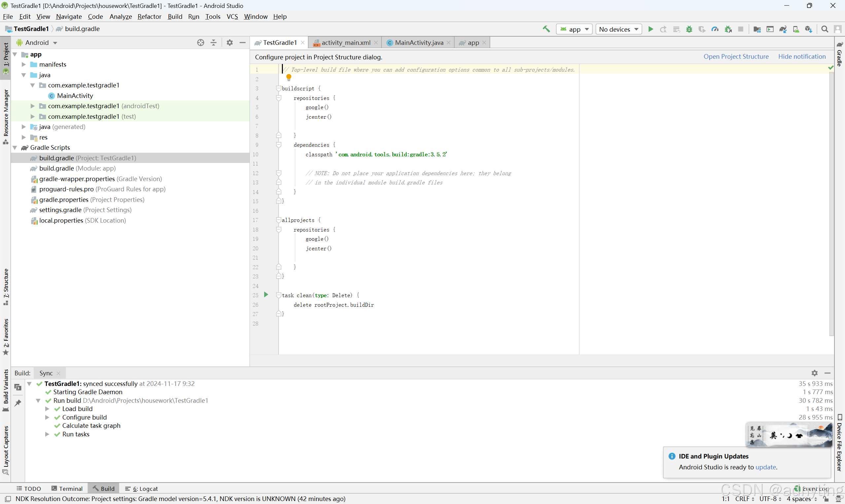
Task: Click the update link in notification
Action: [765, 467]
